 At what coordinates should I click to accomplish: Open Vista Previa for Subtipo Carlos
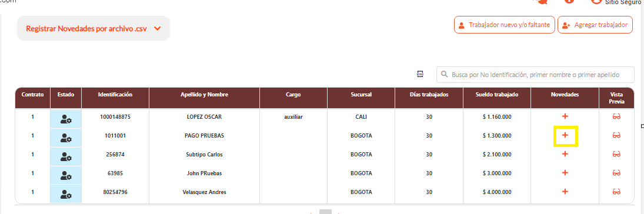(616, 154)
